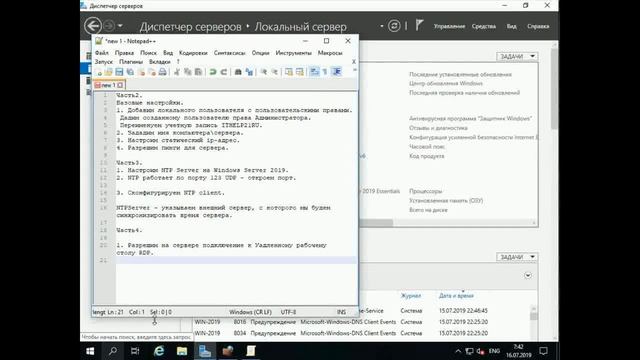Click the Paste toolbar icon
Viewport: 640px width, 360px height.
(x=198, y=72)
